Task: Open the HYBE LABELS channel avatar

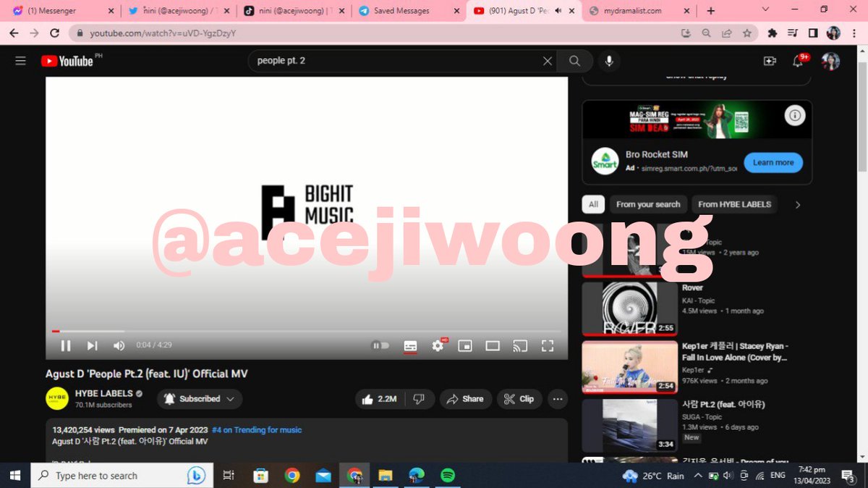Action: (57, 399)
